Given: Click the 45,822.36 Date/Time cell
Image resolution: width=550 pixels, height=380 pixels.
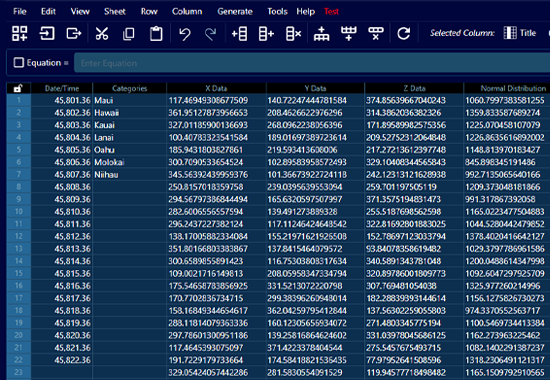Looking at the screenshot, I should [x=62, y=360].
